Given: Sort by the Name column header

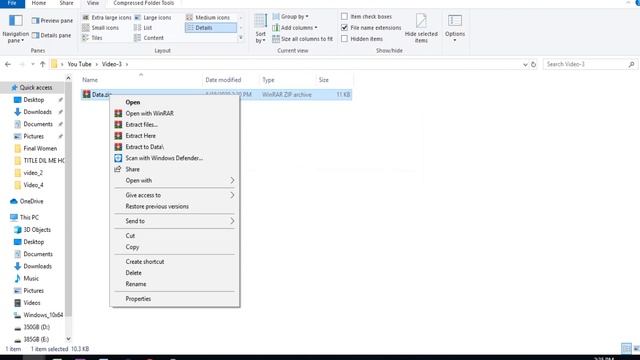Looking at the screenshot, I should (141, 80).
